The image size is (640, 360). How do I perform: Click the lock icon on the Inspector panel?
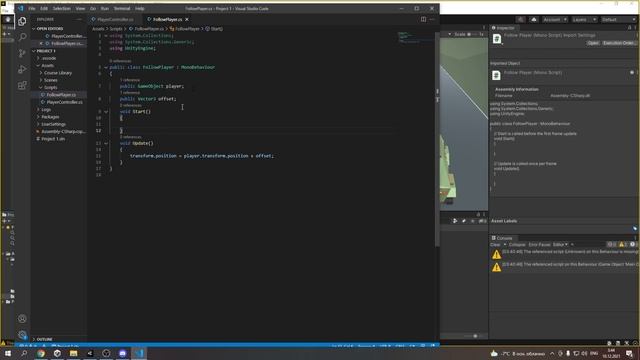629,28
